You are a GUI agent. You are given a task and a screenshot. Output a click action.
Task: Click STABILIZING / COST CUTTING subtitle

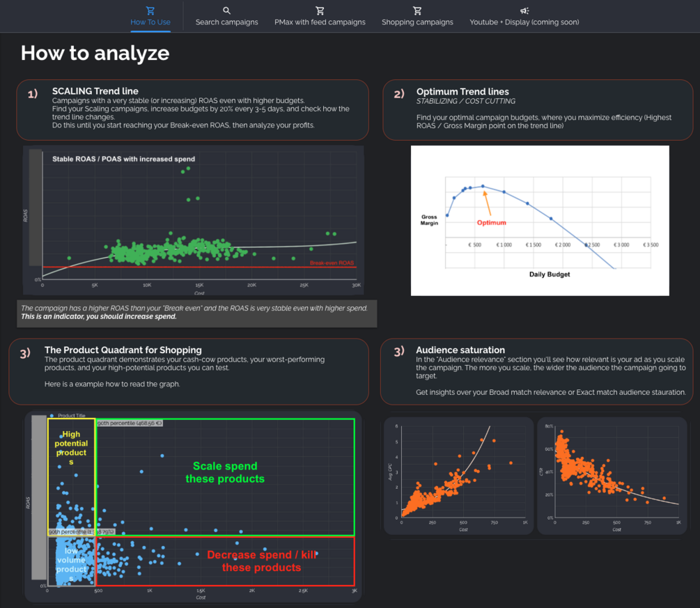(x=466, y=102)
